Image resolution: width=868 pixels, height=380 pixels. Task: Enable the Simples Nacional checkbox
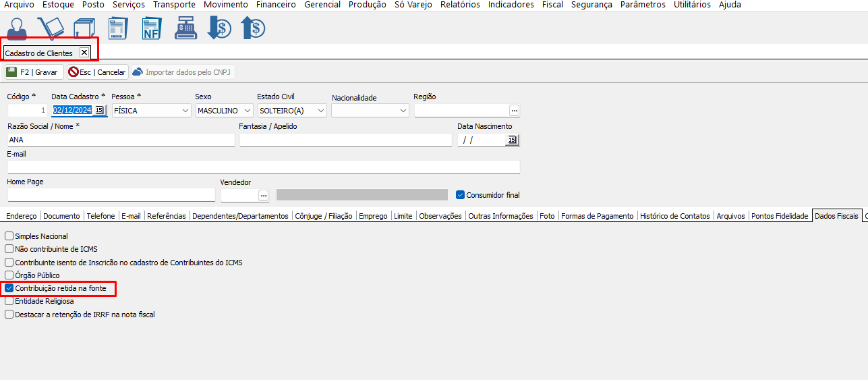(9, 236)
